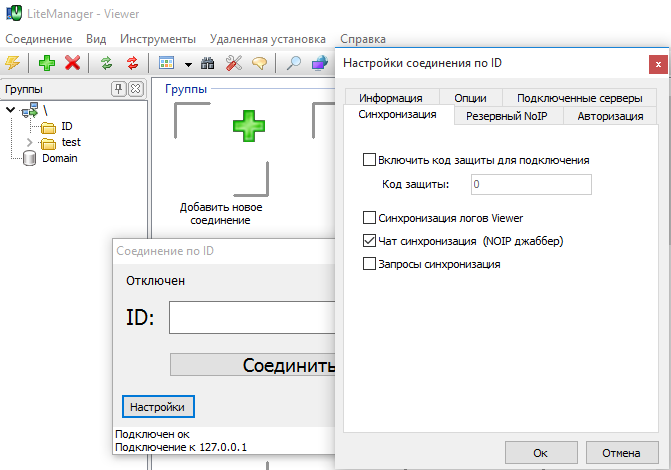The width and height of the screenshot is (671, 470).
Task: Enable Запросы синхронизация checkbox
Action: pos(369,264)
